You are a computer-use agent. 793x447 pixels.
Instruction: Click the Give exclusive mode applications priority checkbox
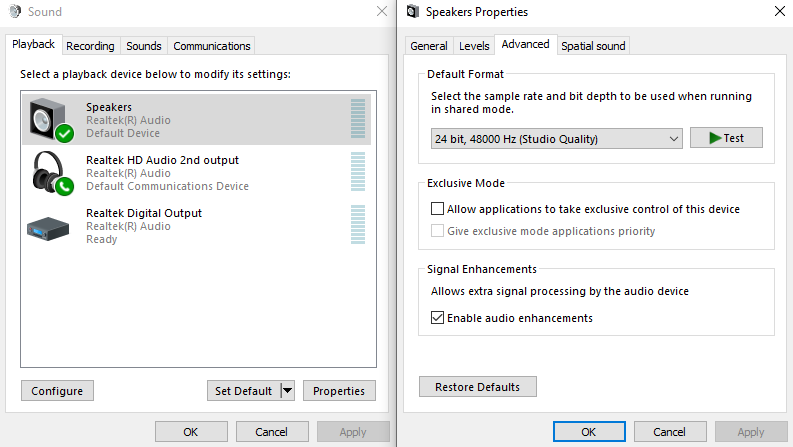437,231
